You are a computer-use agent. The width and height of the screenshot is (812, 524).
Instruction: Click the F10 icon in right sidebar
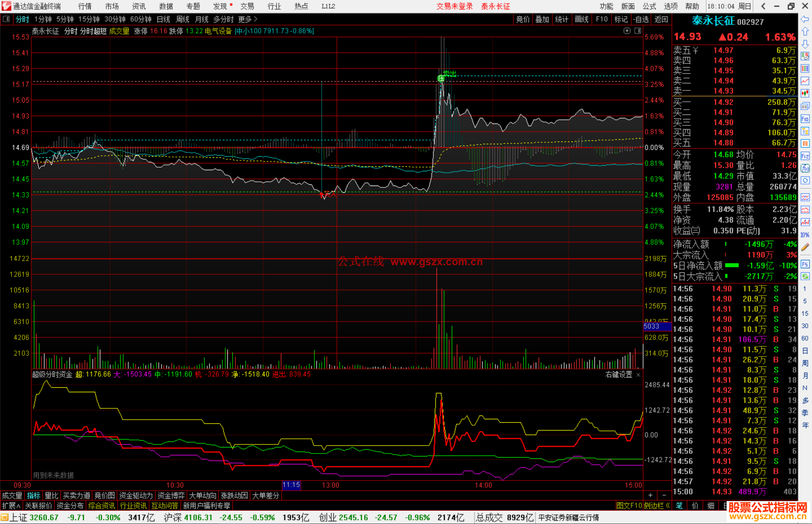click(x=805, y=119)
